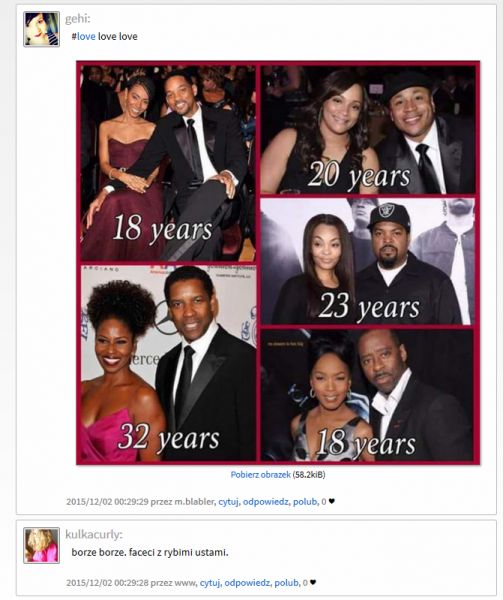
Task: Open kulkacurly's profile avatar picture
Action: click(41, 545)
